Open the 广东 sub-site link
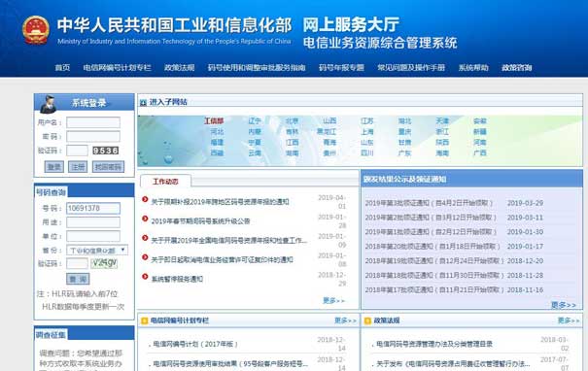Viewport: 588px width, 371px height. point(404,152)
